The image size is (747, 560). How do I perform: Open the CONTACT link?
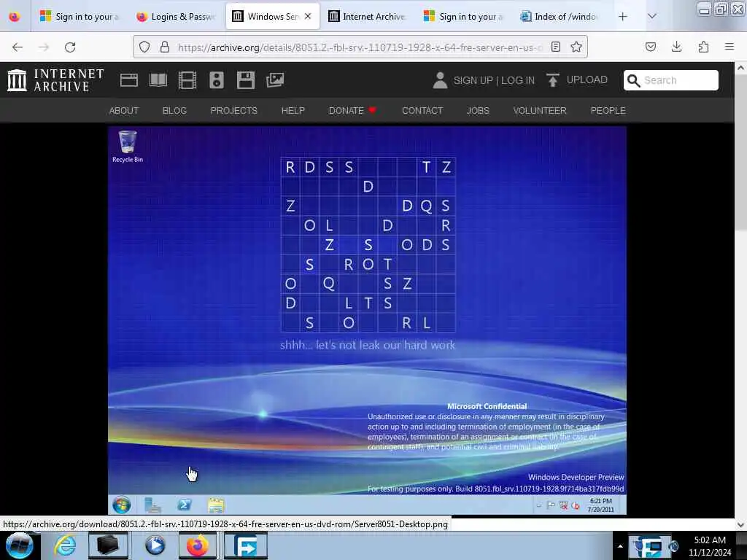422,111
